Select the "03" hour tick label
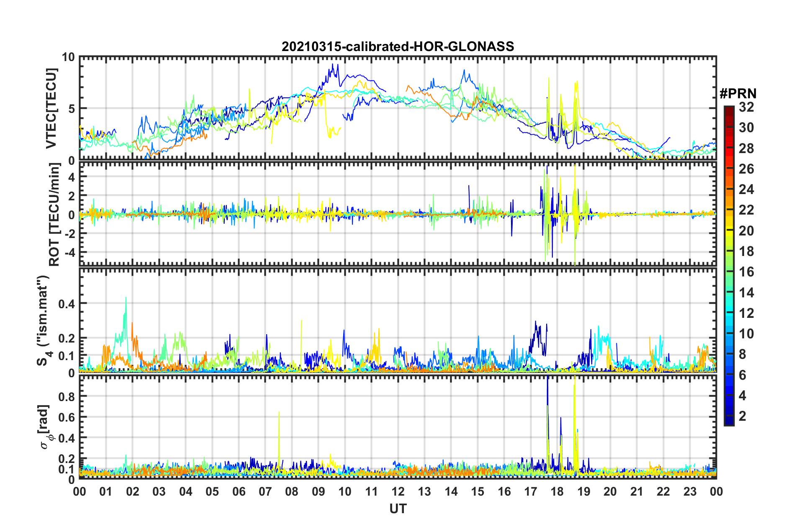796x532 pixels. (159, 491)
